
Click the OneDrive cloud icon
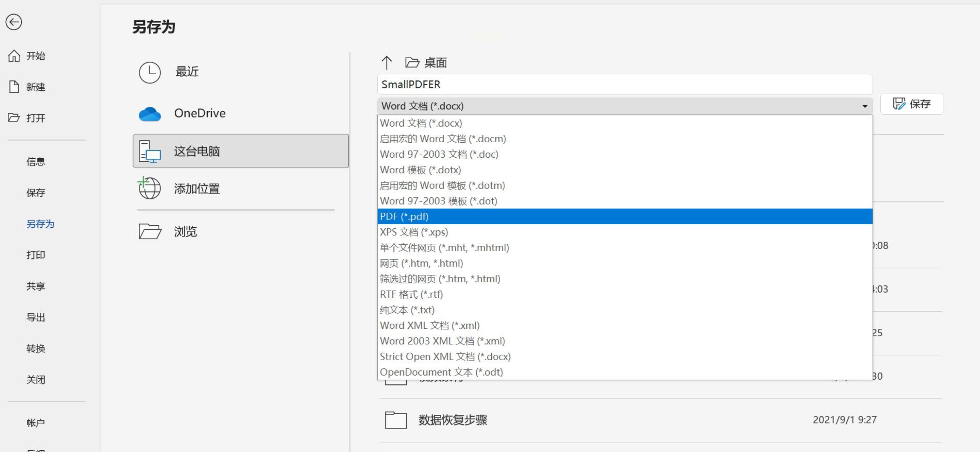point(150,114)
